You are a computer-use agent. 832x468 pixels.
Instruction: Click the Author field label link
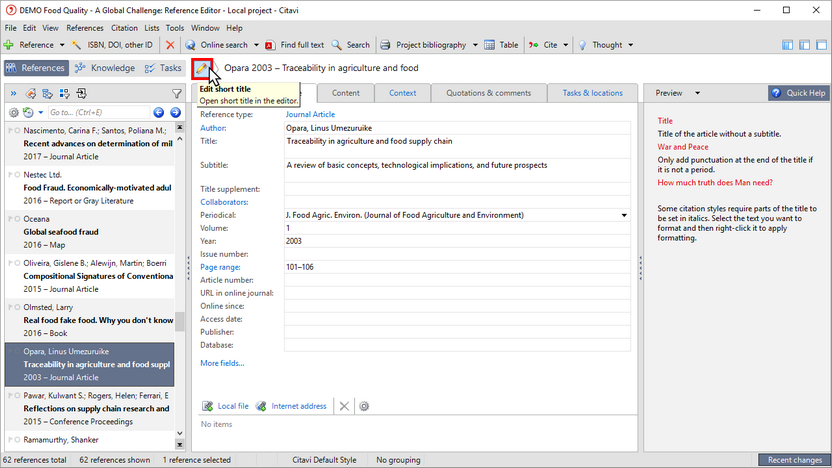[x=213, y=128]
